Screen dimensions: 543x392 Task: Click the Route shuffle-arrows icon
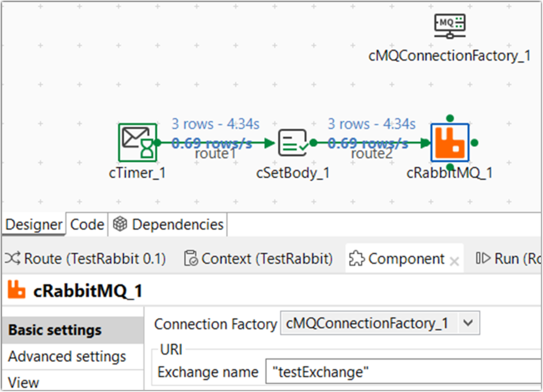(12, 259)
